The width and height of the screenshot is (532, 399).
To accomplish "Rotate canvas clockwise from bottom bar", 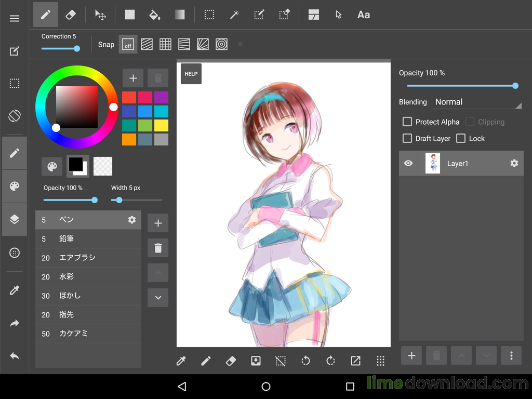I will point(330,361).
